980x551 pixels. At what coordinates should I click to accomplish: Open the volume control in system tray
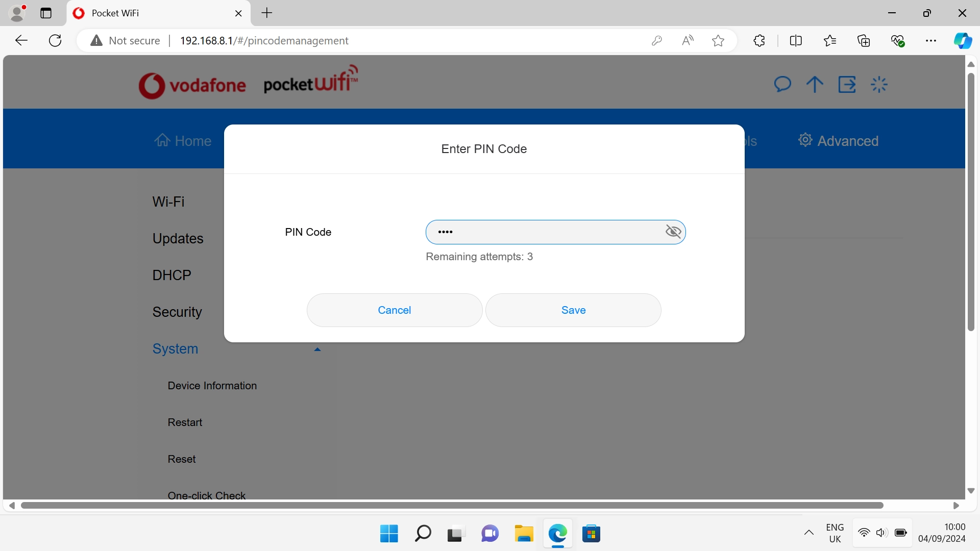pyautogui.click(x=881, y=533)
